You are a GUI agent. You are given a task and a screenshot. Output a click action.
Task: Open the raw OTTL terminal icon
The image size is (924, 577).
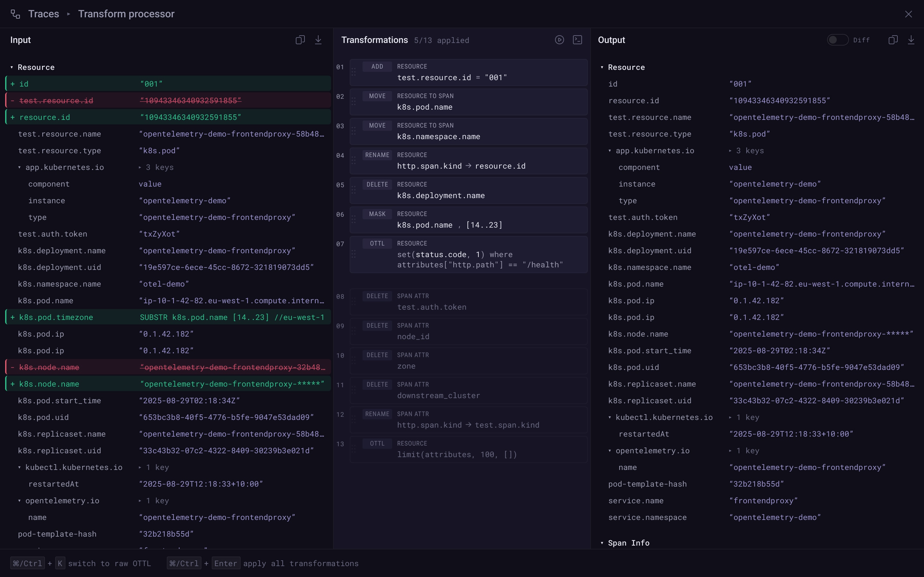coord(577,40)
